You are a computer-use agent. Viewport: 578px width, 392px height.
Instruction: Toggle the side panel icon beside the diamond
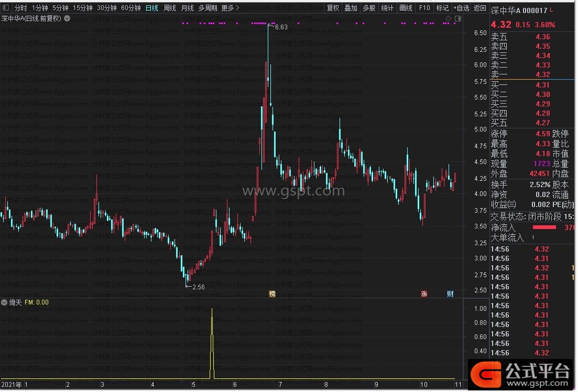[458, 18]
